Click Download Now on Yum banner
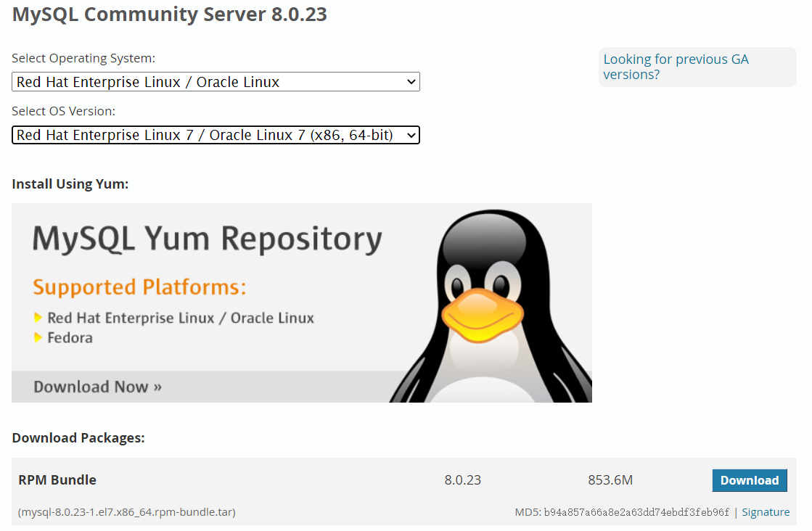The height and width of the screenshot is (531, 812). click(x=97, y=387)
